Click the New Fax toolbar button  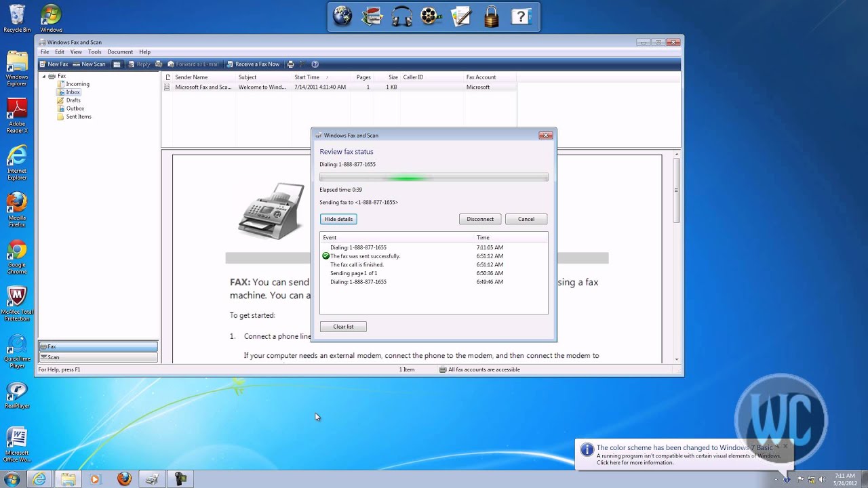tap(54, 64)
